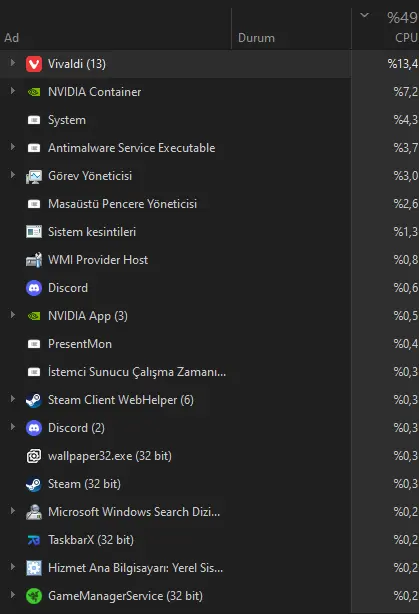Click the Hizmet Ana Bilgisayarı gear icon
Viewport: 419px width, 614px height.
pos(34,568)
